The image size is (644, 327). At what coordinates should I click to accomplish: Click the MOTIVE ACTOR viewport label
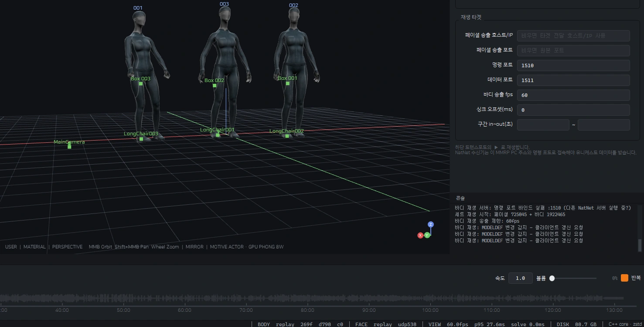coord(227,247)
